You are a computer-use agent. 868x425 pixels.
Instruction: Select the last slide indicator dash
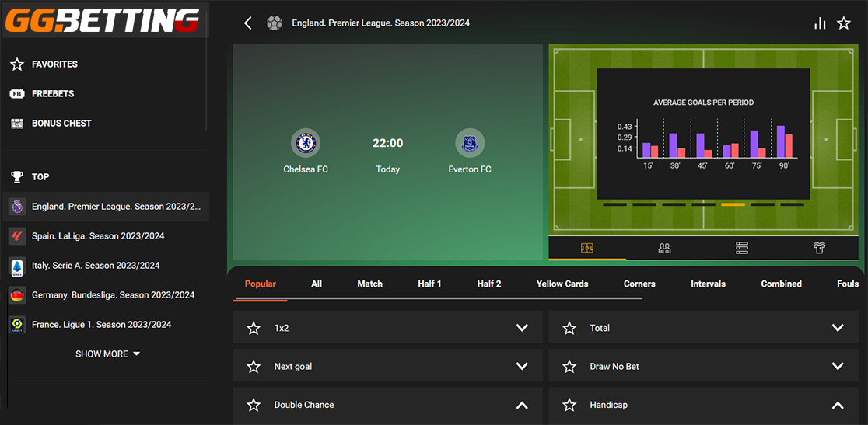tap(792, 204)
